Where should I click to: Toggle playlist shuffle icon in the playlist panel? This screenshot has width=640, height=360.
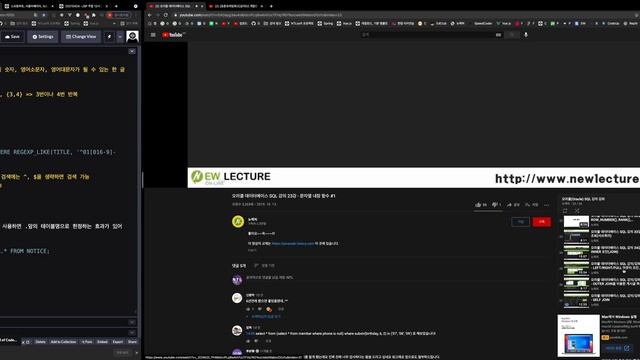click(577, 211)
